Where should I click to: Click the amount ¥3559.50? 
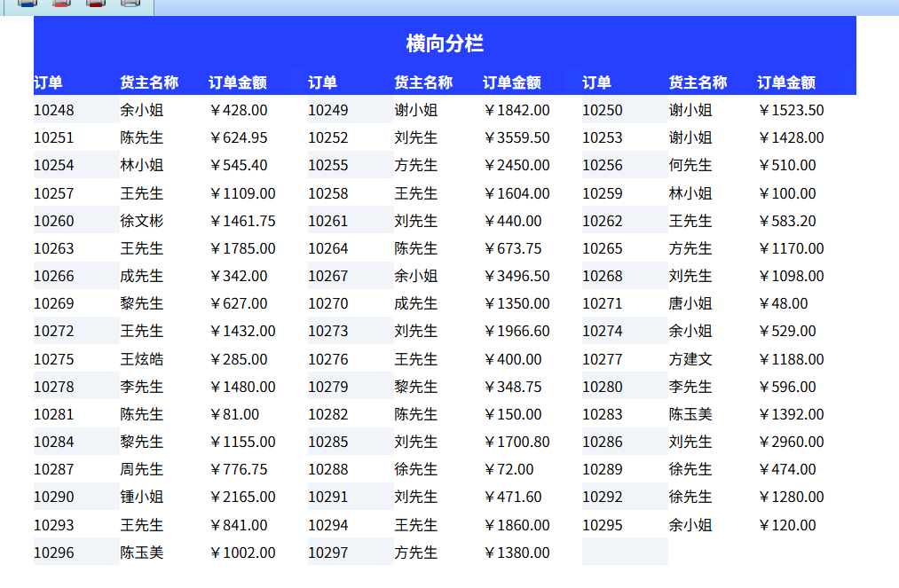pos(517,137)
